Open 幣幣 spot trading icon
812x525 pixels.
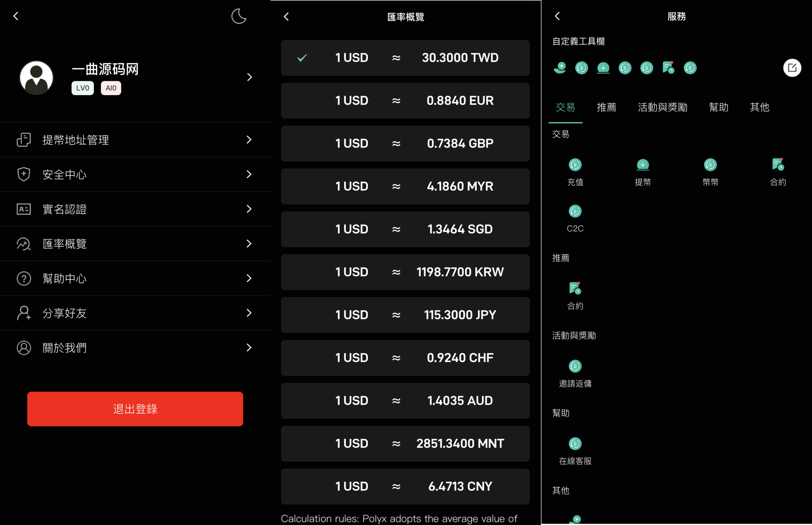click(710, 165)
